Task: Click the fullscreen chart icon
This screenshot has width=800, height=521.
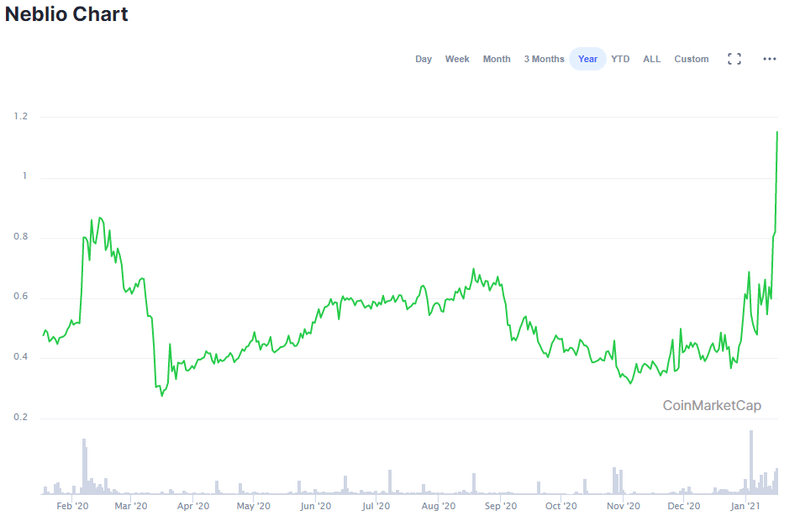Action: [734, 59]
